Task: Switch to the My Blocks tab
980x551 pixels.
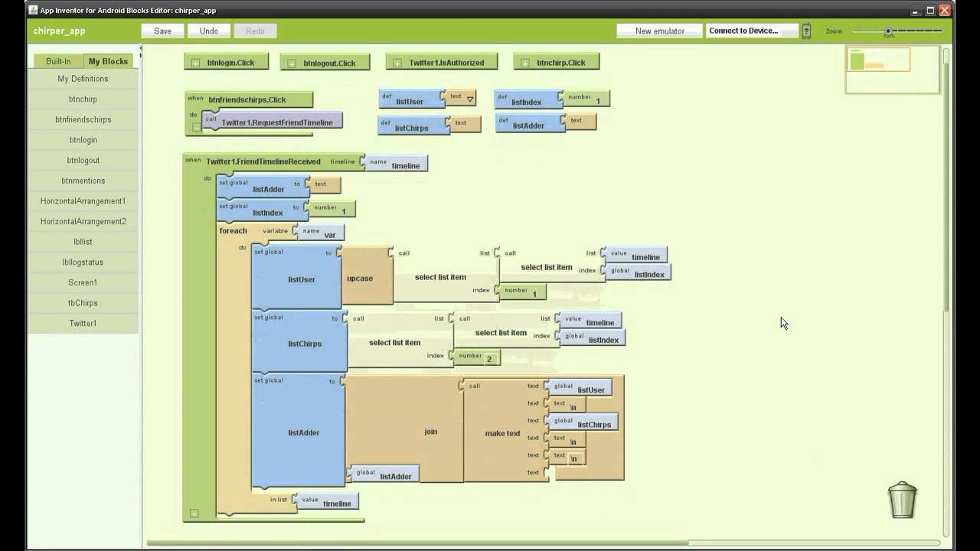Action: [108, 61]
